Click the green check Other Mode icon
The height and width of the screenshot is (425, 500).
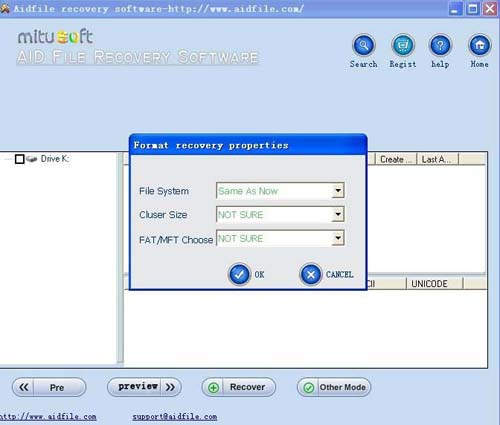309,387
